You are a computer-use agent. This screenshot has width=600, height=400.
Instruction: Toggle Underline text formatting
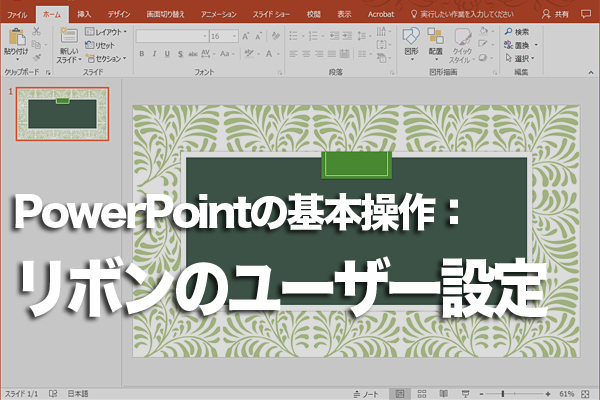165,53
